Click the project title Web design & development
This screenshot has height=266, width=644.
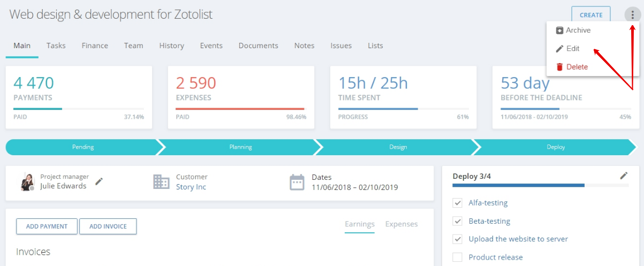[111, 15]
